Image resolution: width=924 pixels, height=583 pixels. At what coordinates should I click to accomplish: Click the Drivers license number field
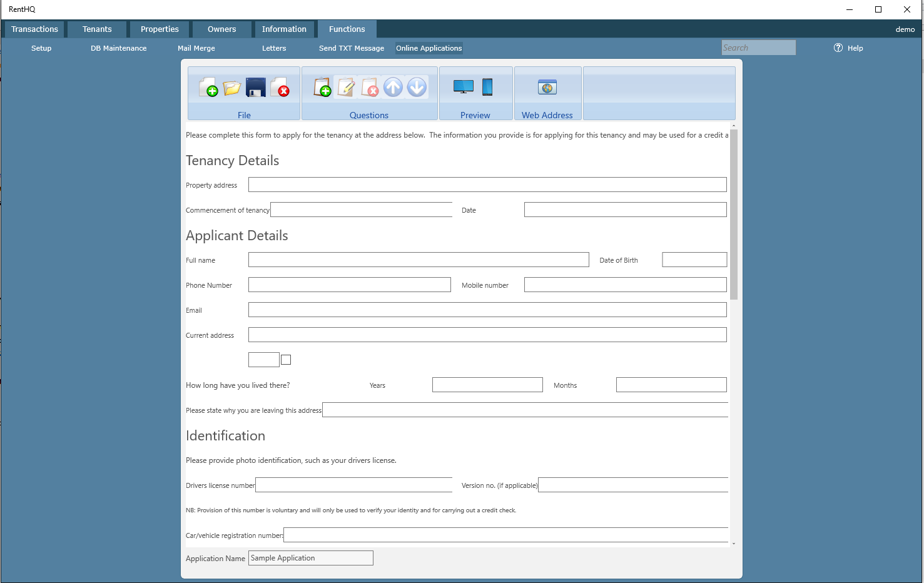pos(353,485)
